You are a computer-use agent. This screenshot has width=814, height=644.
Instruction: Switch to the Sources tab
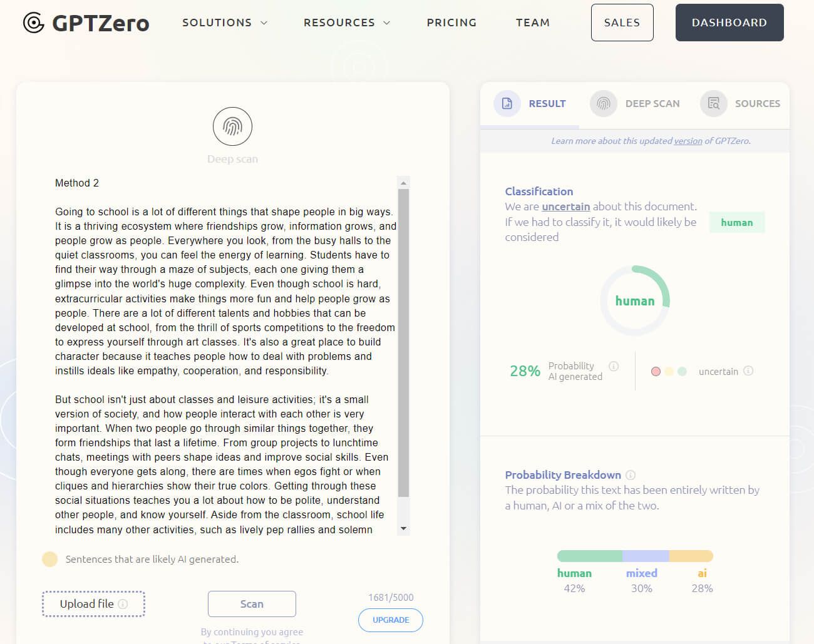tap(758, 103)
